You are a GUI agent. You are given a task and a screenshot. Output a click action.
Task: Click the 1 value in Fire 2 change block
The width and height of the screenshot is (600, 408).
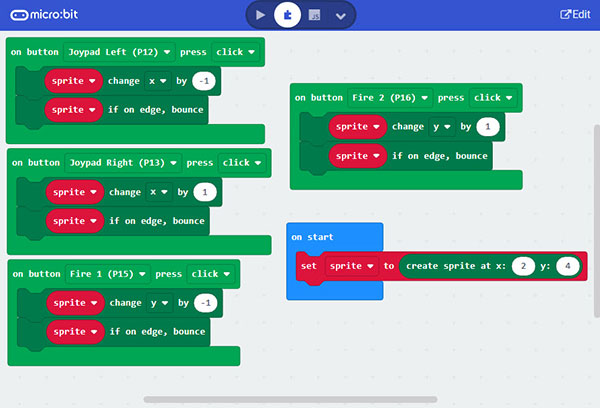tap(488, 127)
